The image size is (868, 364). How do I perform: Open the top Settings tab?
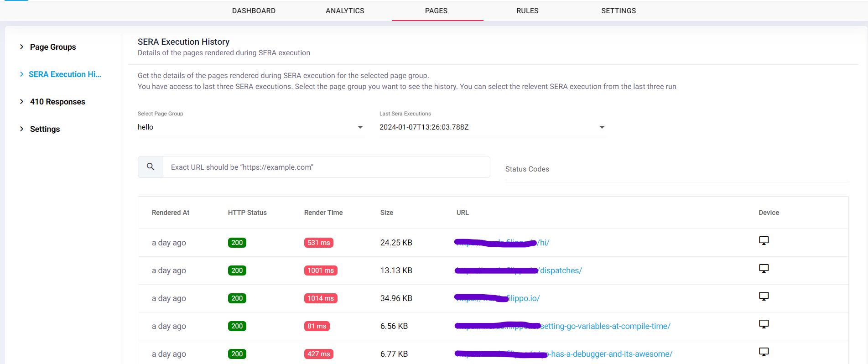point(619,11)
